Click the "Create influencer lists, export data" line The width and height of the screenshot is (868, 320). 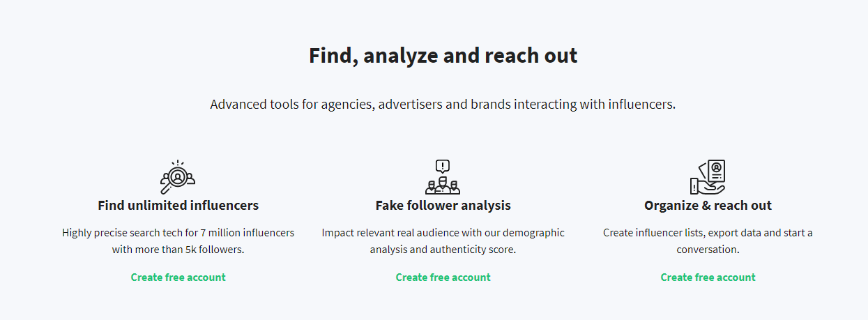(708, 233)
